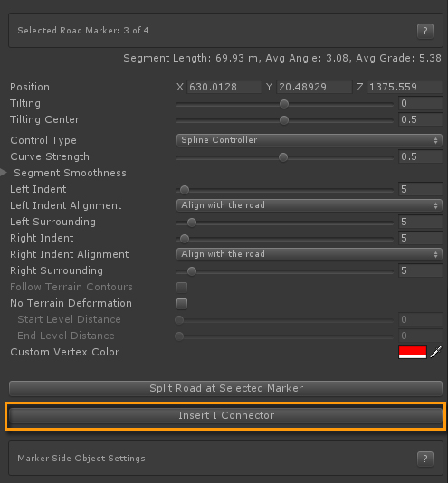Click the Right Indent slider handle
The width and height of the screenshot is (448, 483).
pyautogui.click(x=185, y=239)
